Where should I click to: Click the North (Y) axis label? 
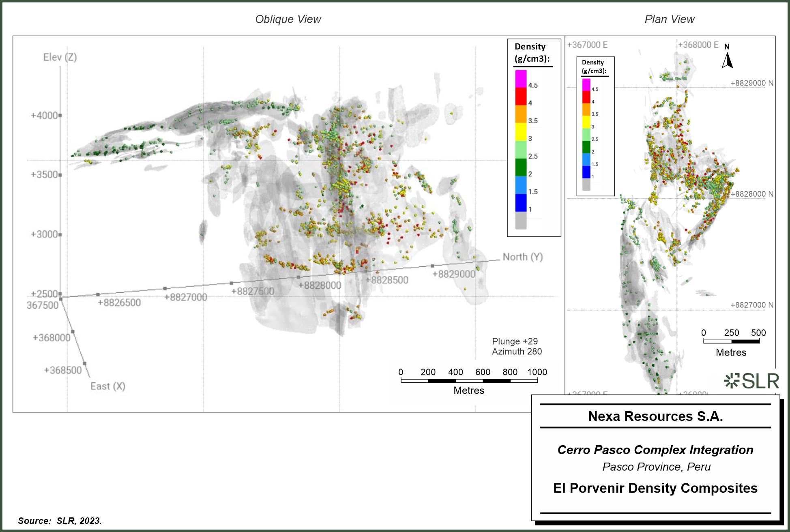click(x=522, y=257)
